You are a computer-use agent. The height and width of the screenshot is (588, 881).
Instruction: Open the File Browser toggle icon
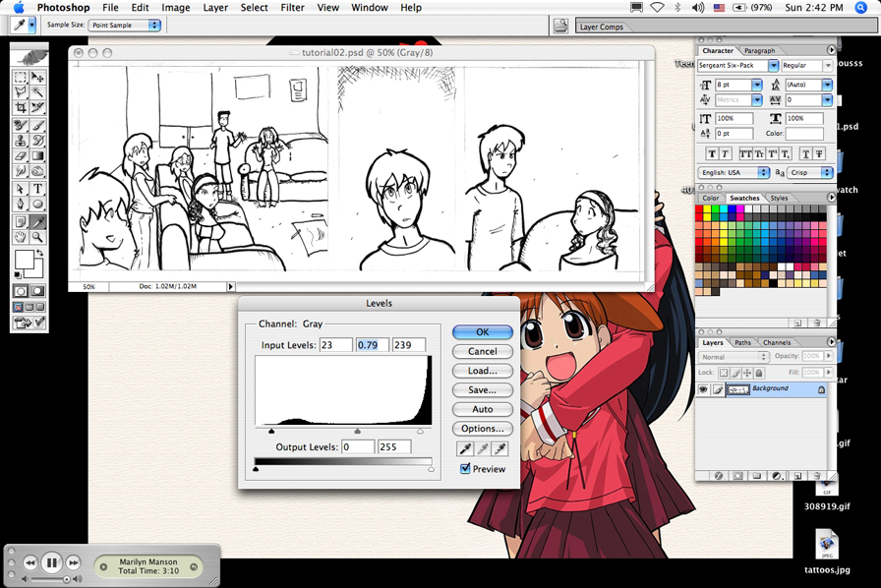click(x=560, y=26)
